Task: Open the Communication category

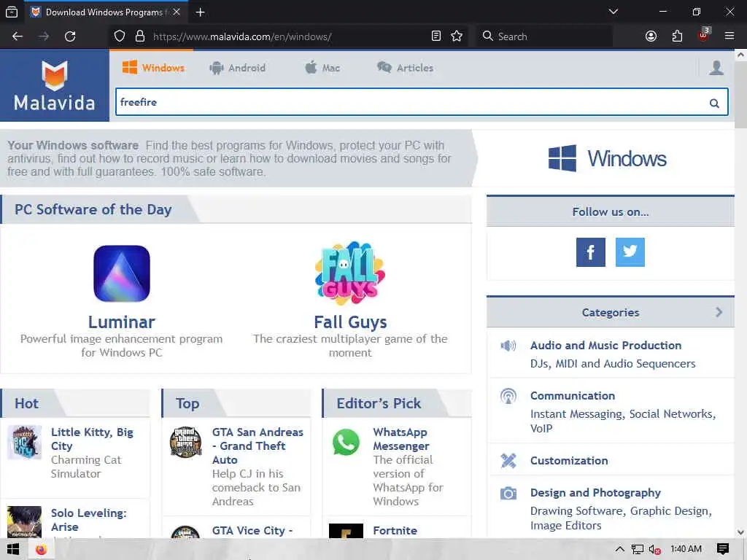Action: click(572, 396)
